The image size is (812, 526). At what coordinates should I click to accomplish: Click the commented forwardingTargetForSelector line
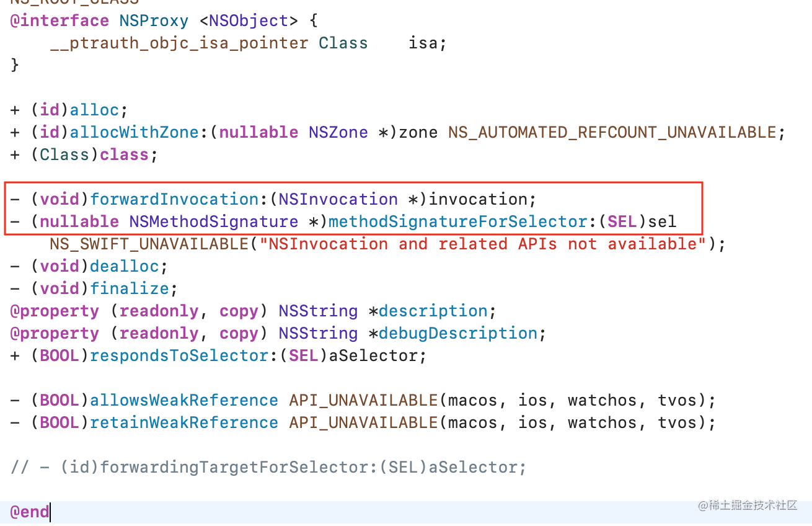(x=268, y=467)
